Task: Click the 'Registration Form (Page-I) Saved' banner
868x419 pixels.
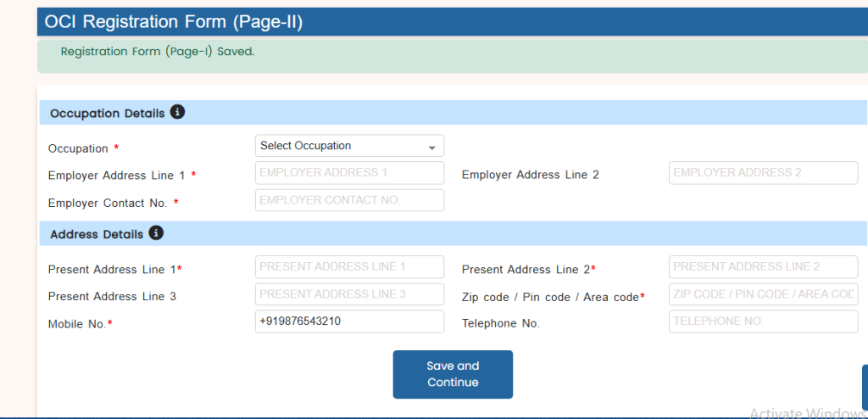Action: coord(158,52)
